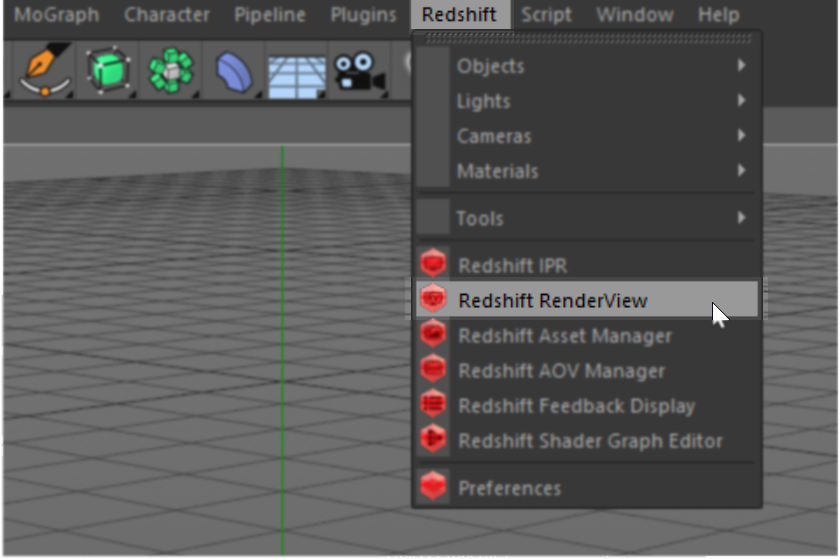Close the open Redshift menu header
This screenshot has height=559, width=840.
coord(460,14)
